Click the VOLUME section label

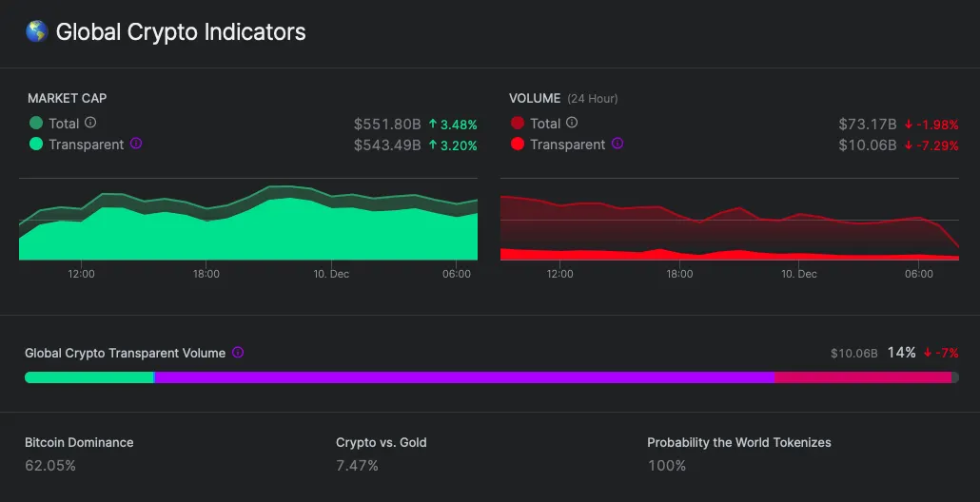[535, 98]
